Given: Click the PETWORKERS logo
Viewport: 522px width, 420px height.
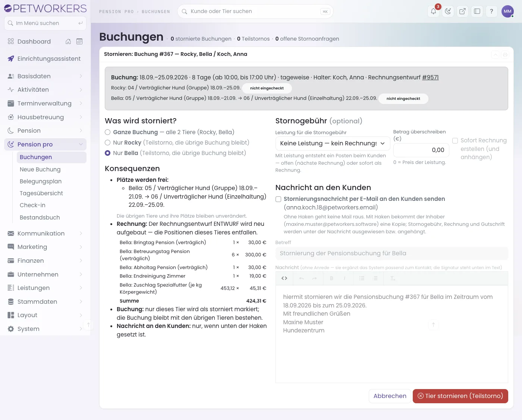Looking at the screenshot, I should tap(45, 8).
